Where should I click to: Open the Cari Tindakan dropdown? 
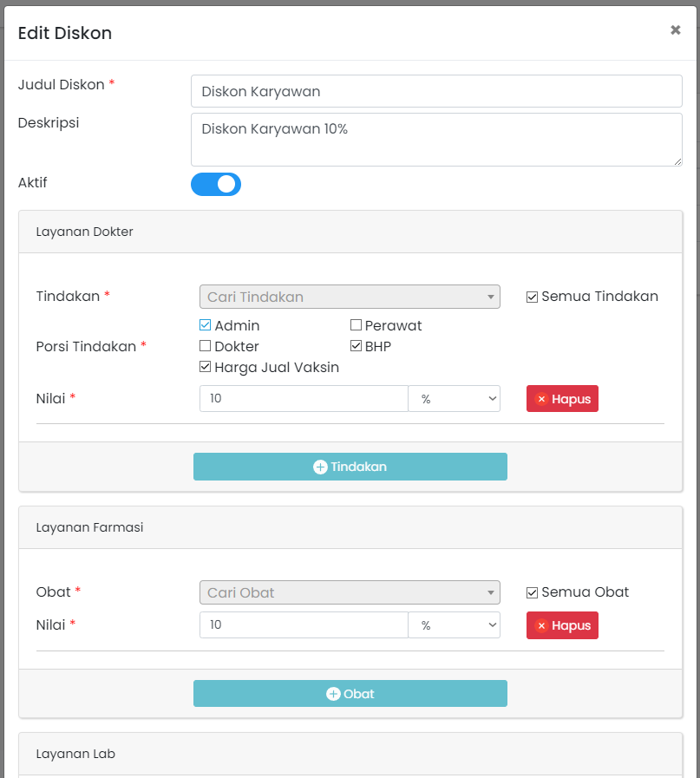pos(350,297)
